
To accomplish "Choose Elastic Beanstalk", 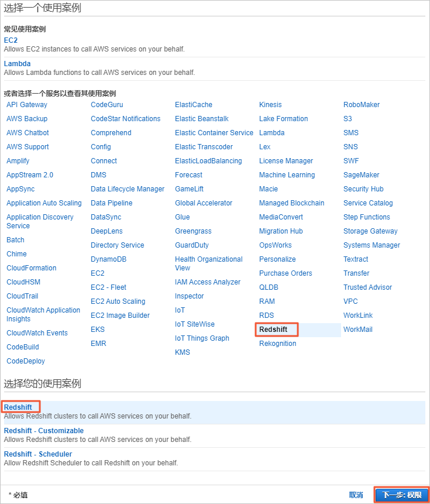I will tap(202, 119).
